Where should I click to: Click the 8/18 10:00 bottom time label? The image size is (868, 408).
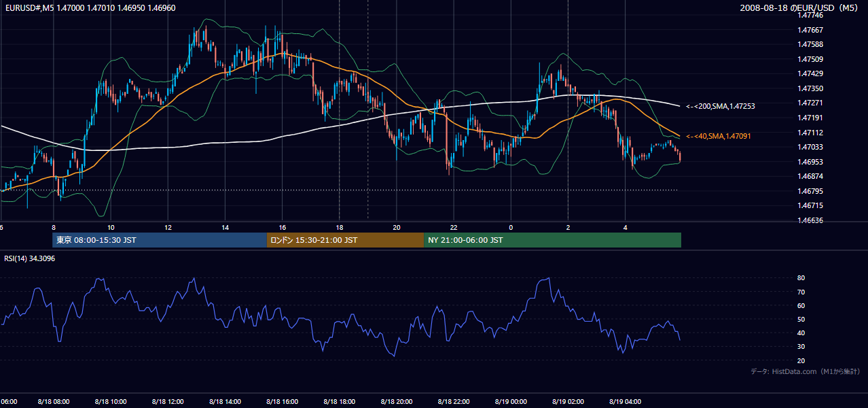point(111,402)
